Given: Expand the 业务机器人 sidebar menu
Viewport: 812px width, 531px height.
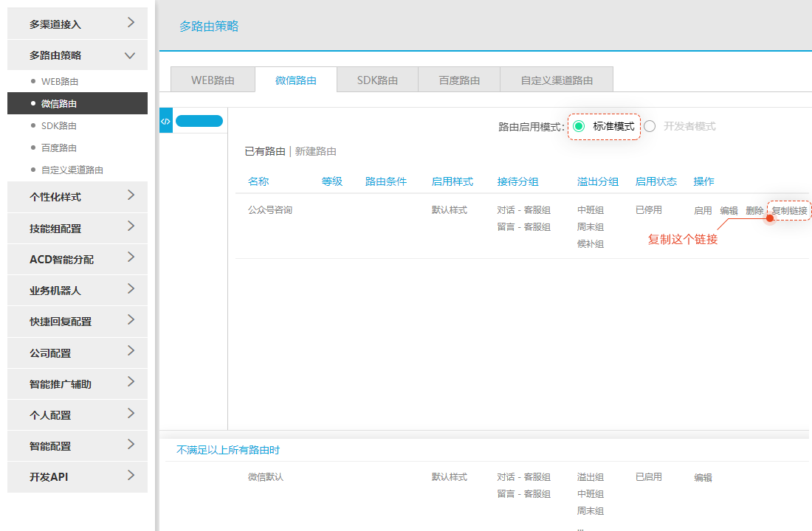Looking at the screenshot, I should [78, 291].
